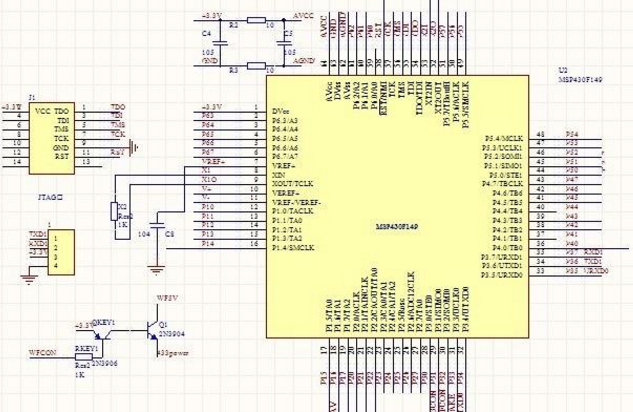Click the VCC label inside connector J1

(x=42, y=111)
